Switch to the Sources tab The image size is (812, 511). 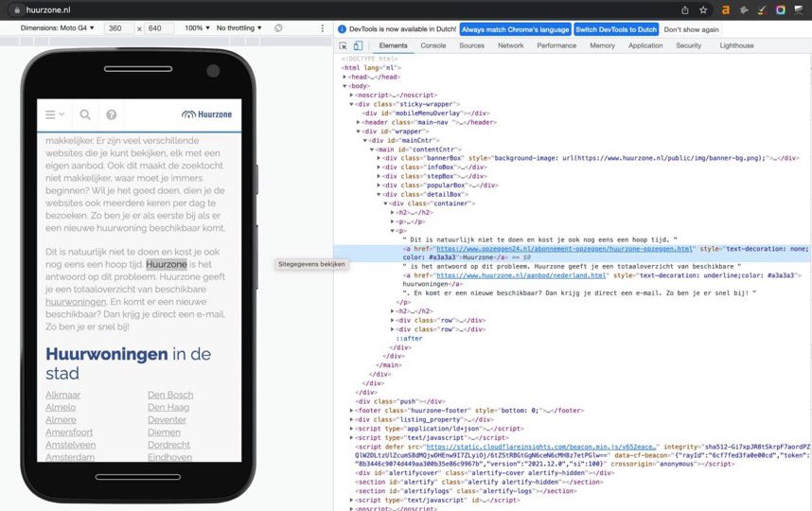[471, 45]
